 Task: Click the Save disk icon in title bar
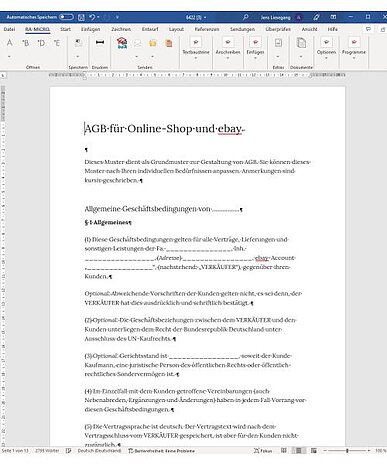coord(81,17)
